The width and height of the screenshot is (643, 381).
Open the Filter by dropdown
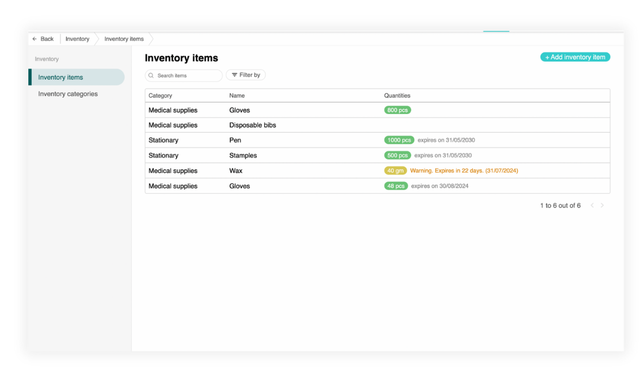pyautogui.click(x=246, y=75)
